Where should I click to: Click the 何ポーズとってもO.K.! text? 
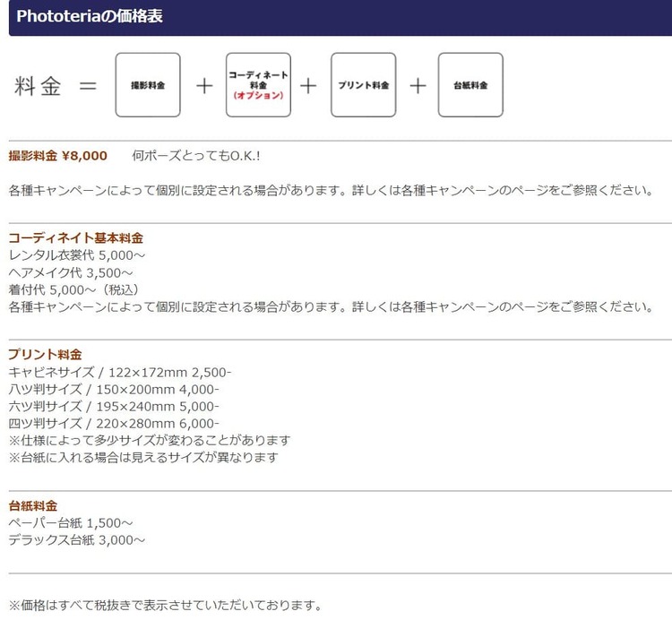196,156
